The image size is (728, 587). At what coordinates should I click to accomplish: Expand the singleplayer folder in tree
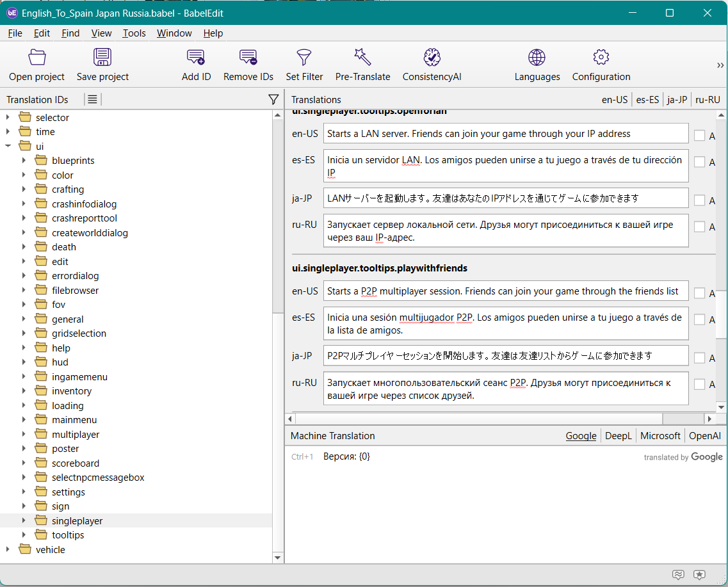click(x=24, y=521)
